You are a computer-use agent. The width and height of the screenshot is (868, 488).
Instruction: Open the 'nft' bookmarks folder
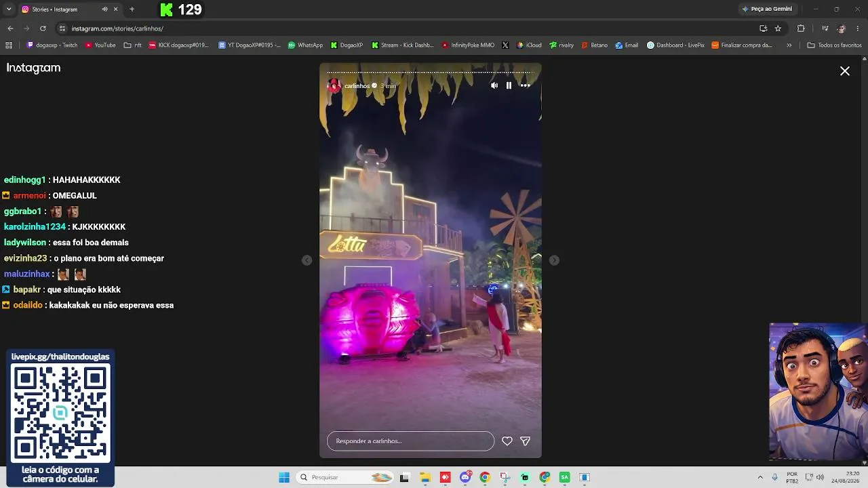pos(133,45)
